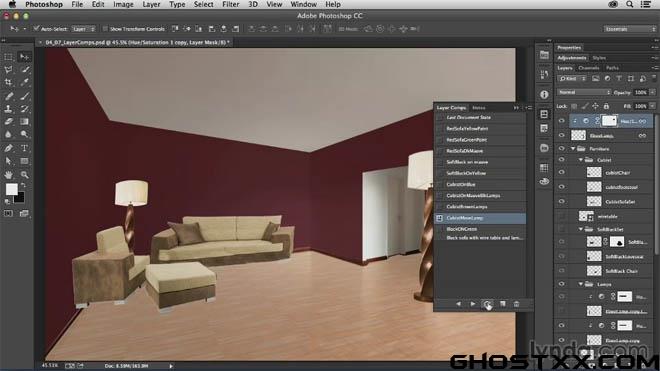Image resolution: width=660 pixels, height=371 pixels.
Task: Hide the Furniture group layer
Action: click(562, 149)
